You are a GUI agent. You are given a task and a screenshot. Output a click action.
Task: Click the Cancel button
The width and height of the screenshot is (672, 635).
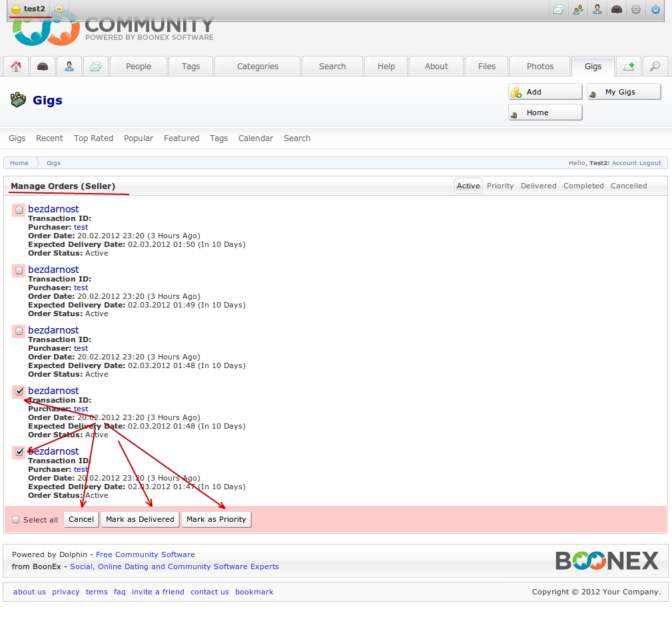(x=81, y=519)
